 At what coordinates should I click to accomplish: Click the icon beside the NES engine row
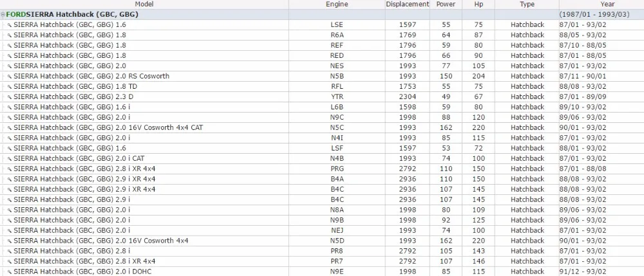click(x=10, y=66)
